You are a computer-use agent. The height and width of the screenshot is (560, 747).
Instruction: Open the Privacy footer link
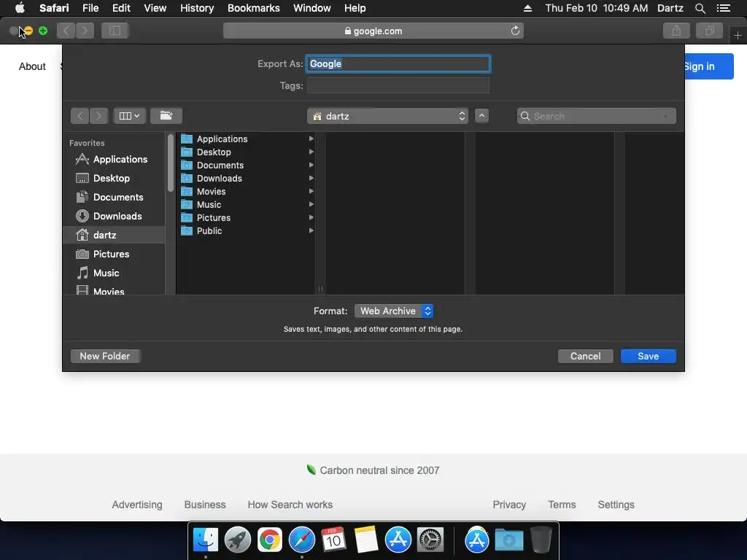pyautogui.click(x=509, y=505)
